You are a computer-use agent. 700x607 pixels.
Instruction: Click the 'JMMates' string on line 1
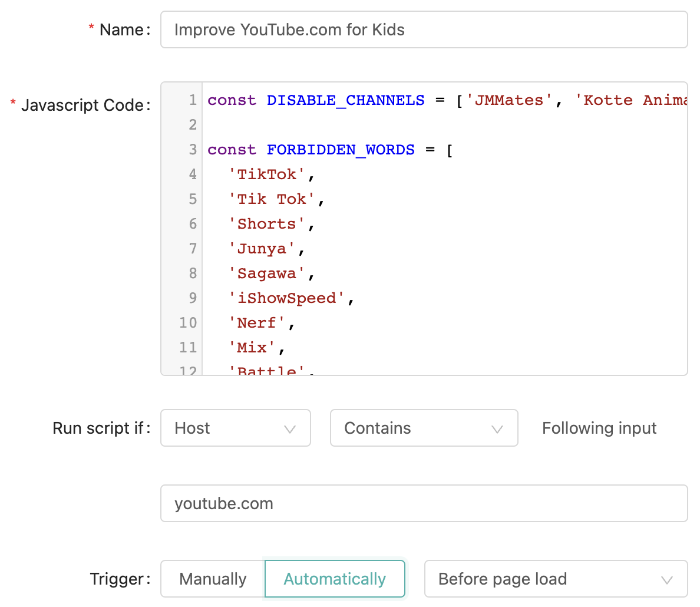click(509, 100)
